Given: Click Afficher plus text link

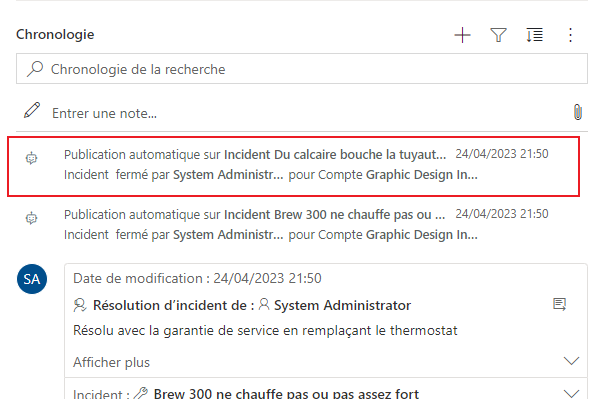Looking at the screenshot, I should (x=112, y=362).
